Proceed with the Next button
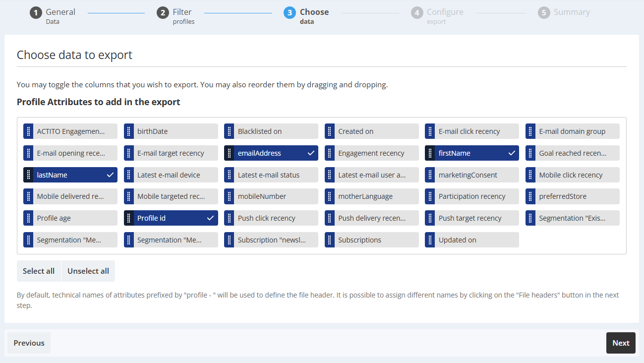This screenshot has width=644, height=363. coord(620,343)
